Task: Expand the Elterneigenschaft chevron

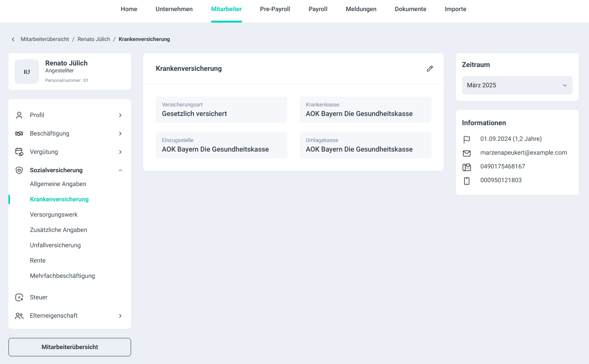Action: point(120,316)
